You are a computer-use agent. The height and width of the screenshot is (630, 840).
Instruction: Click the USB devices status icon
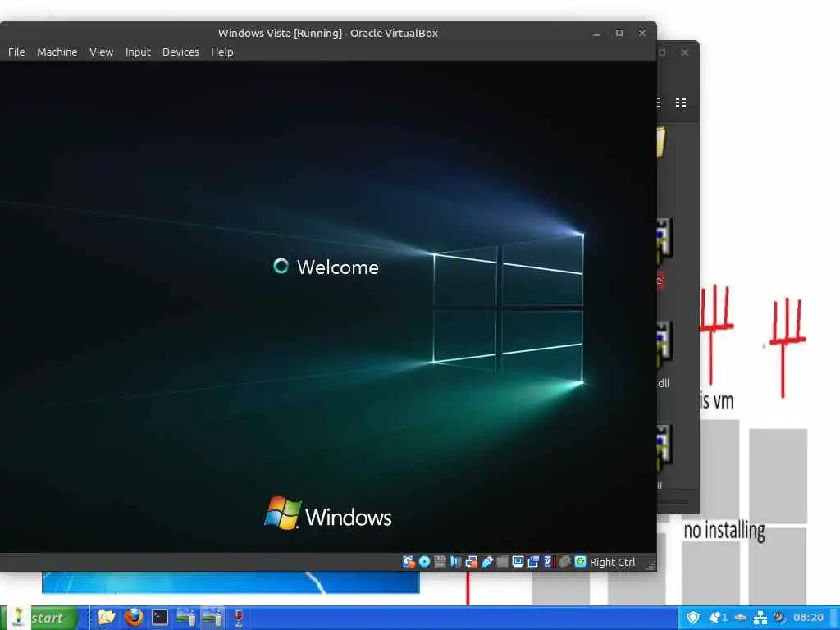pyautogui.click(x=487, y=562)
